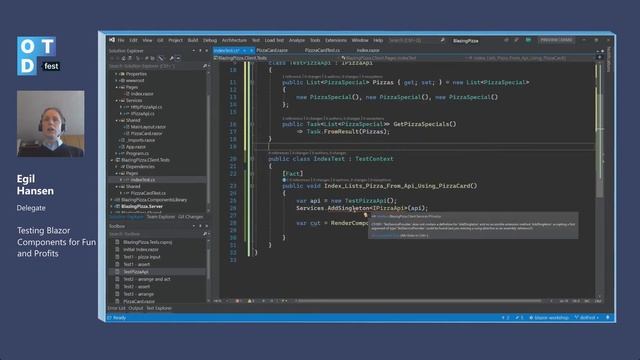Image resolution: width=640 pixels, height=360 pixels.
Task: Open the View menu
Action: (147, 40)
